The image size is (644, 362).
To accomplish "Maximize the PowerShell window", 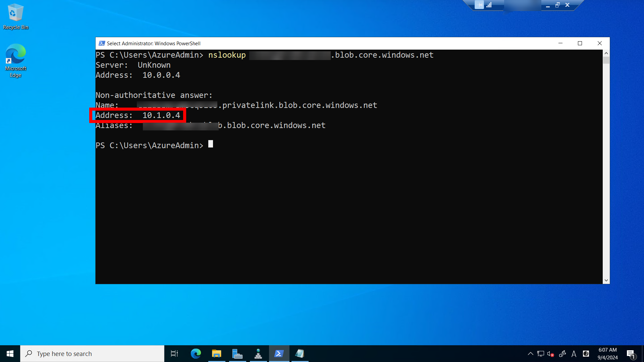I will tap(580, 43).
